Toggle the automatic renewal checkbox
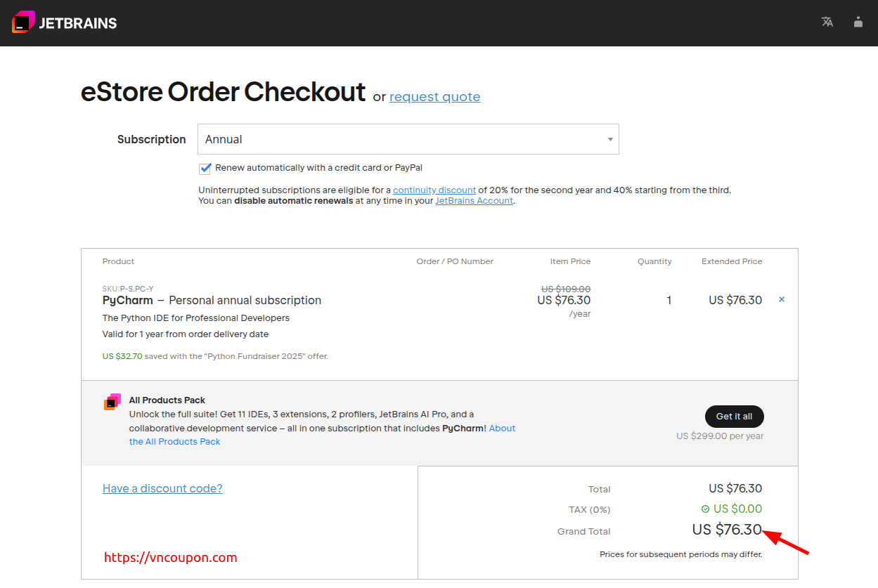Image resolution: width=878 pixels, height=588 pixels. coord(205,168)
